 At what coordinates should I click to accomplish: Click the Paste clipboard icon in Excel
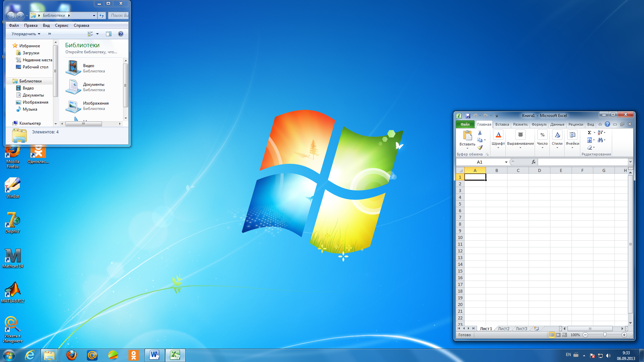tap(467, 135)
